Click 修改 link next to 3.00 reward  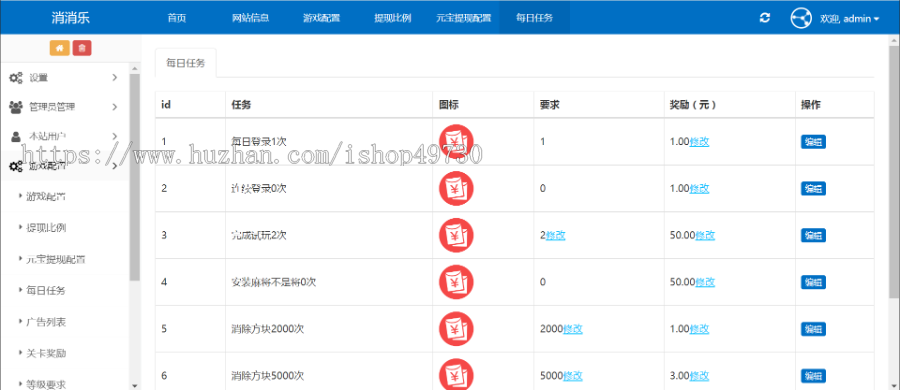tap(699, 376)
